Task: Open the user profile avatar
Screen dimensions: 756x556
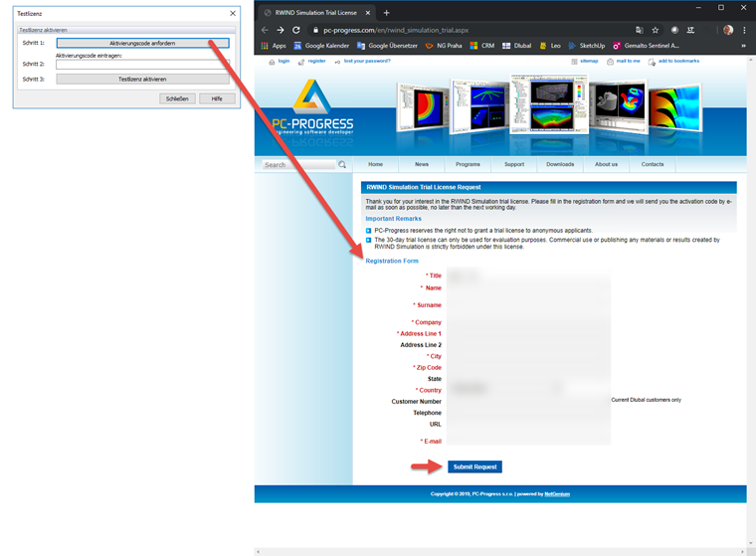Action: pyautogui.click(x=728, y=30)
